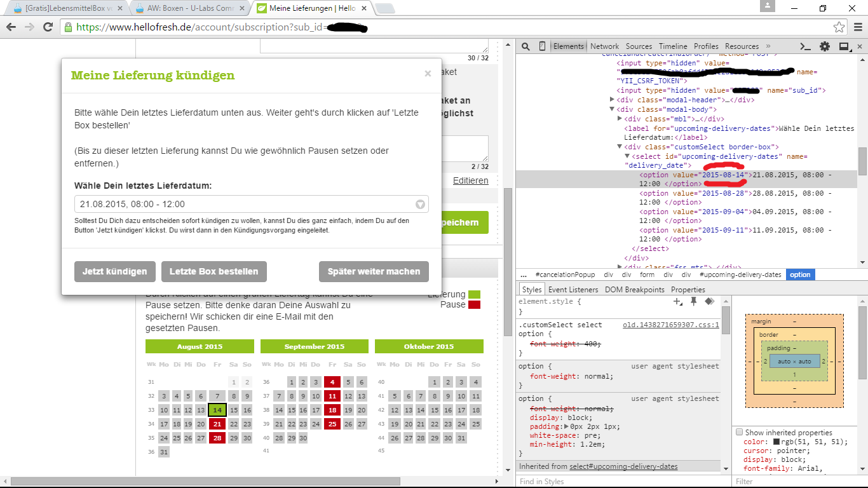Screen dimensions: 868x488
Task: Show DevTools console drawer icon
Action: (x=805, y=46)
